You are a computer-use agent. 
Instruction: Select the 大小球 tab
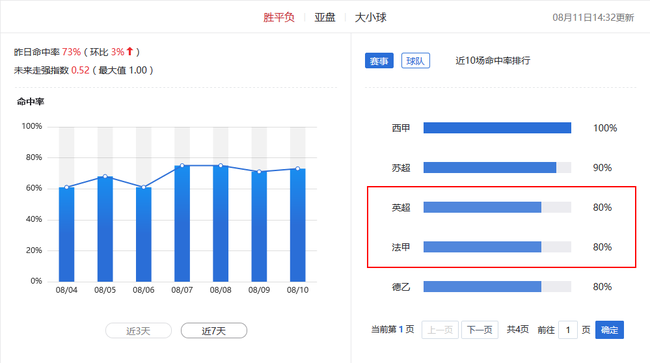(x=371, y=17)
